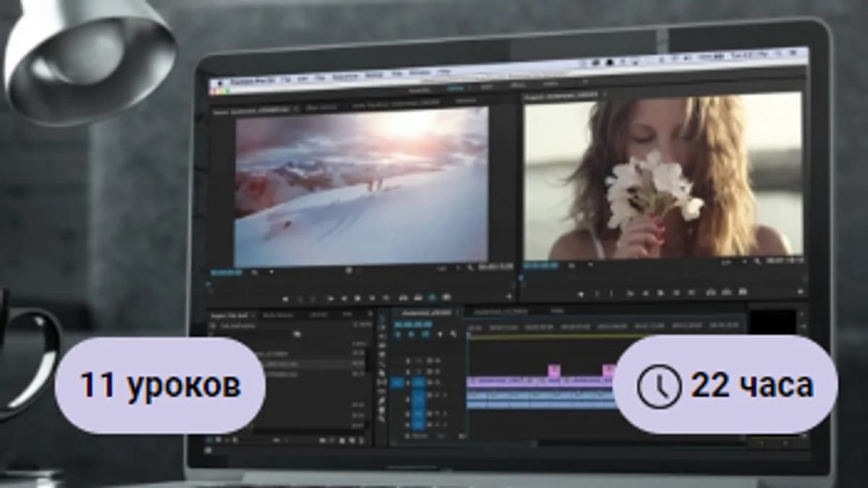868x488 pixels.
Task: Click the blue timecode under the Program monitor
Action: [541, 266]
